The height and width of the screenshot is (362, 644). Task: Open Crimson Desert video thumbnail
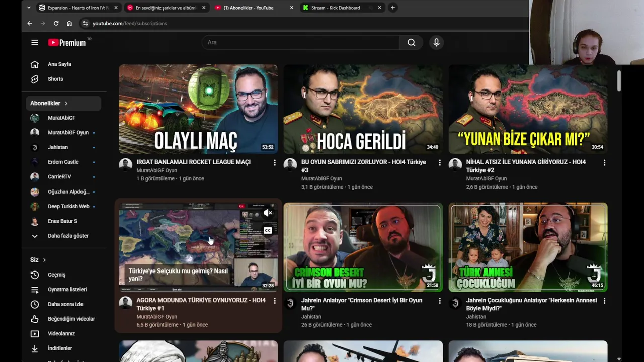(x=363, y=247)
